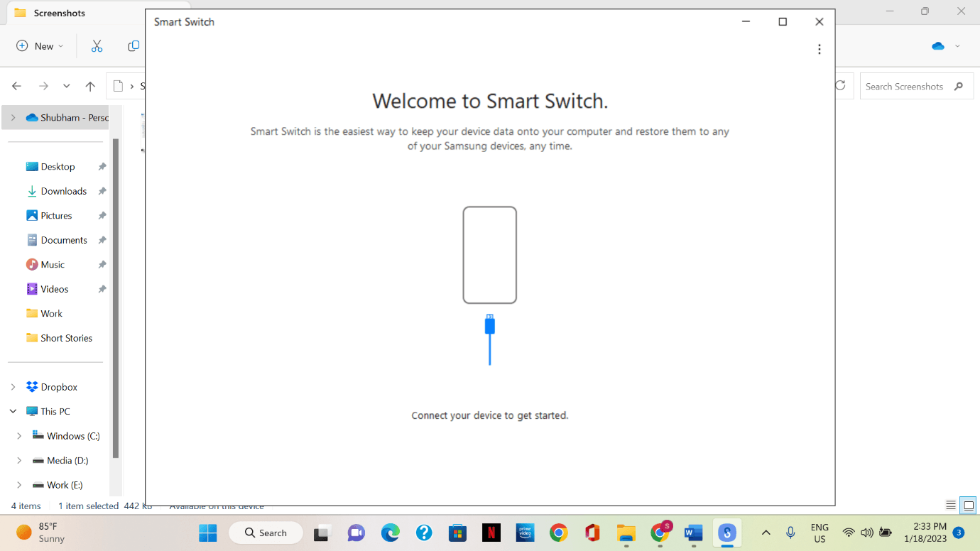Click the Copy icon in File Explorer toolbar

click(x=133, y=46)
